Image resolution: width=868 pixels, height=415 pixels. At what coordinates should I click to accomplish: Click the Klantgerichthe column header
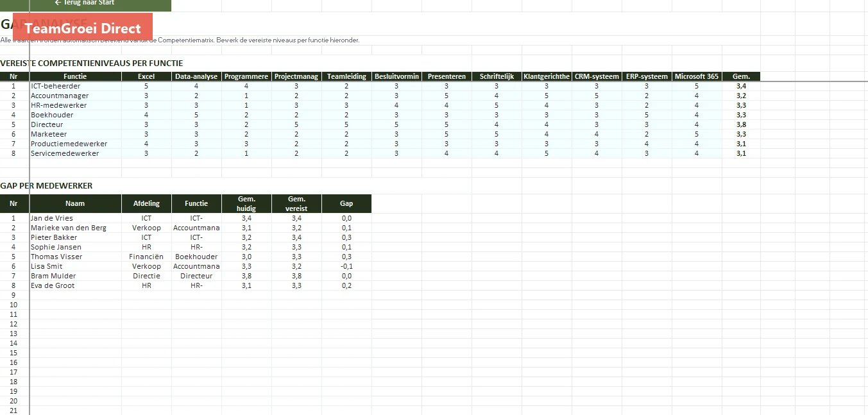pos(547,76)
